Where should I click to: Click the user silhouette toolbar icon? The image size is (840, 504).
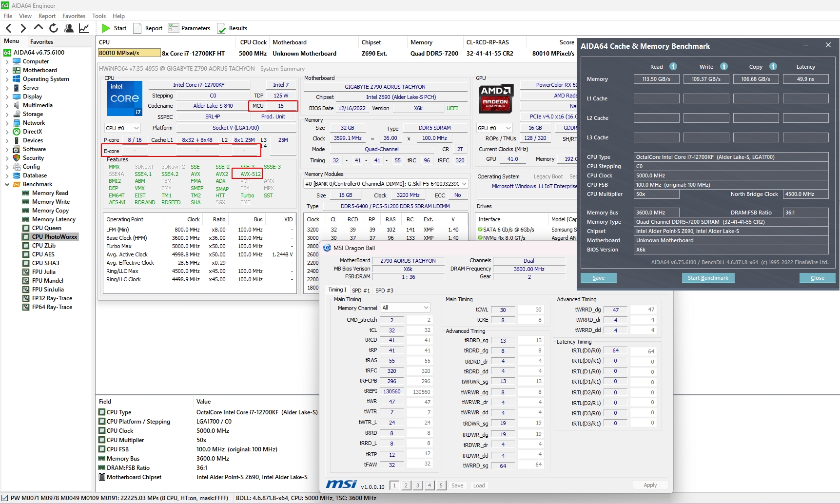pyautogui.click(x=69, y=28)
